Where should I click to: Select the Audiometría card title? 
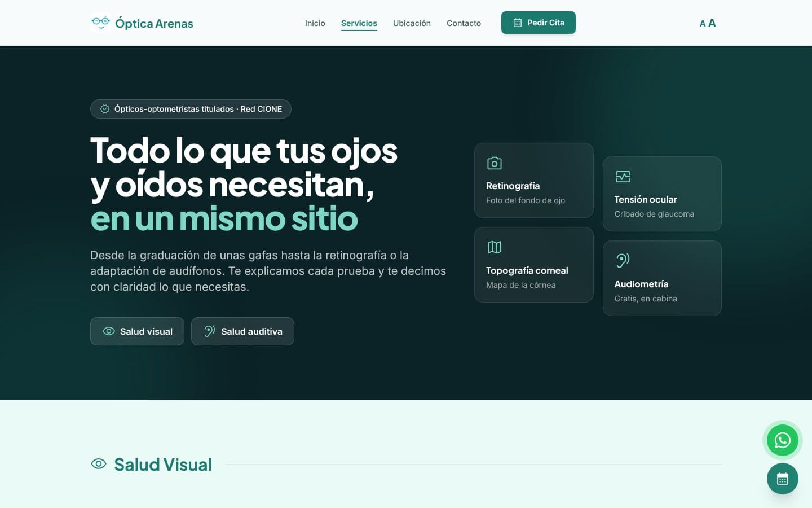(641, 284)
